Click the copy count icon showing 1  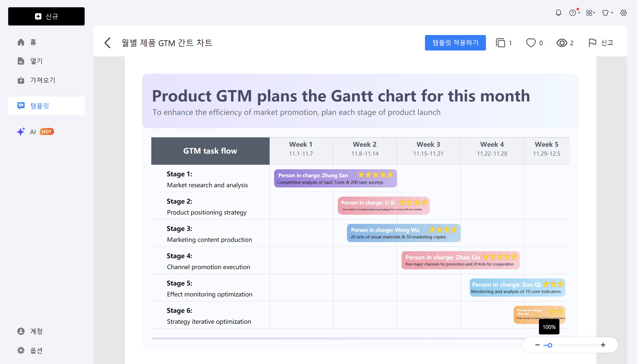tap(503, 43)
